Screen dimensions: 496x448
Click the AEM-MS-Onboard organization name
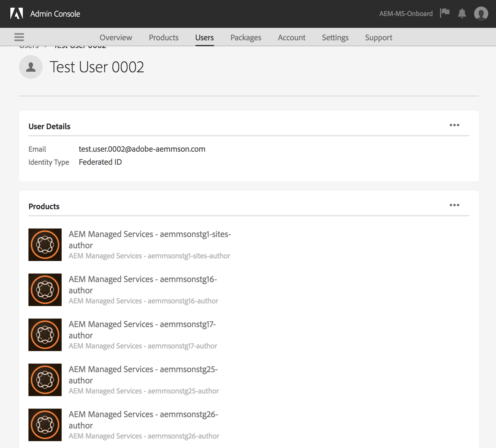click(406, 14)
